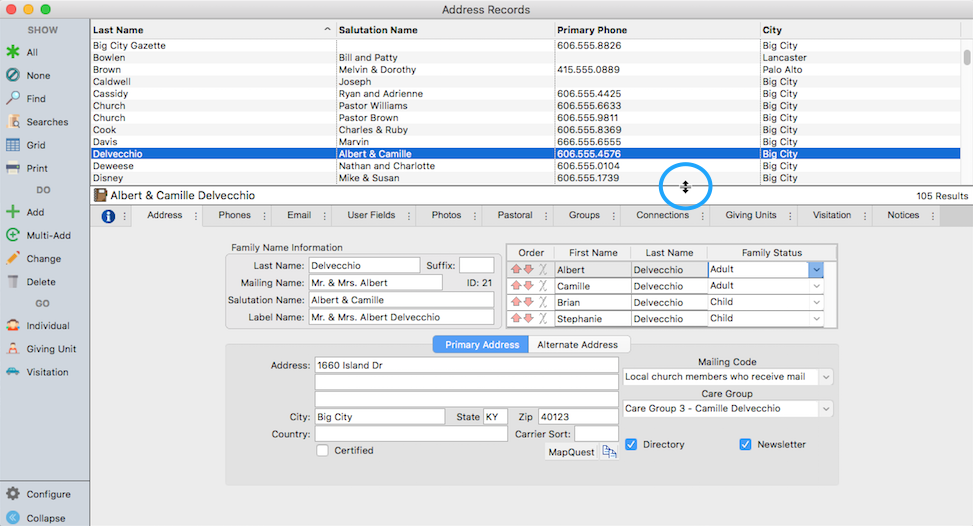Viewport: 973px width, 526px height.
Task: Click copy address icon beside MapQuest
Action: pyautogui.click(x=609, y=452)
